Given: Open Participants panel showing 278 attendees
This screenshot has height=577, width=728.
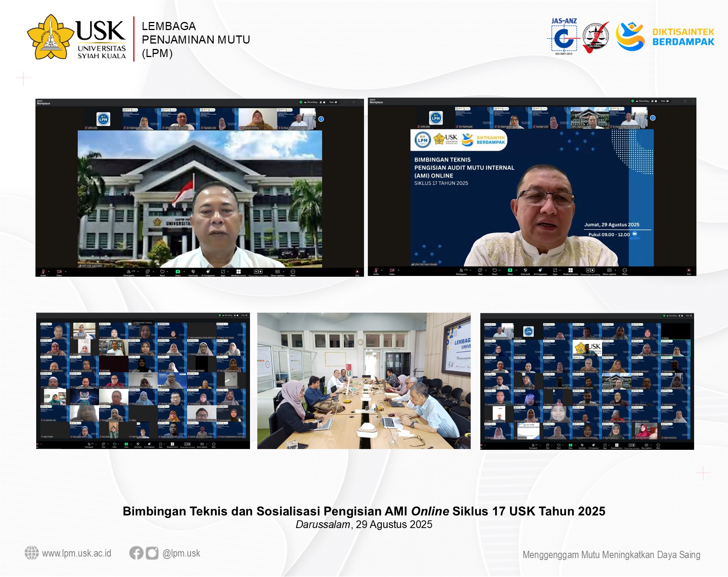Looking at the screenshot, I should (129, 272).
